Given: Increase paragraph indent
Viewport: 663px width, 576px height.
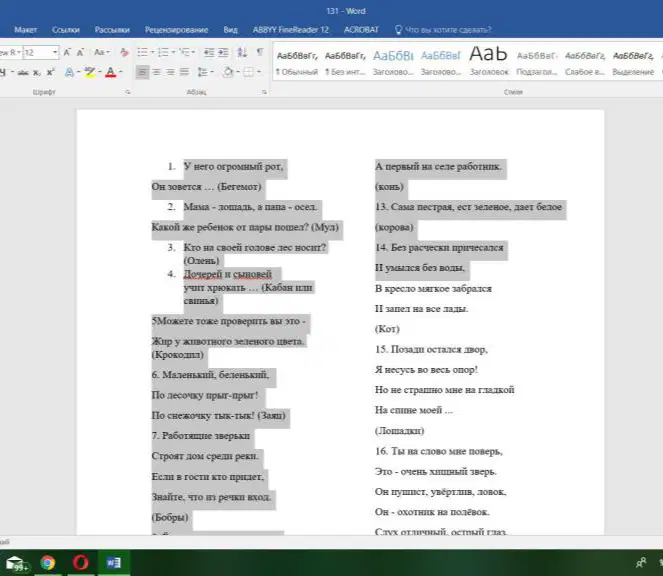Looking at the screenshot, I should point(223,52).
